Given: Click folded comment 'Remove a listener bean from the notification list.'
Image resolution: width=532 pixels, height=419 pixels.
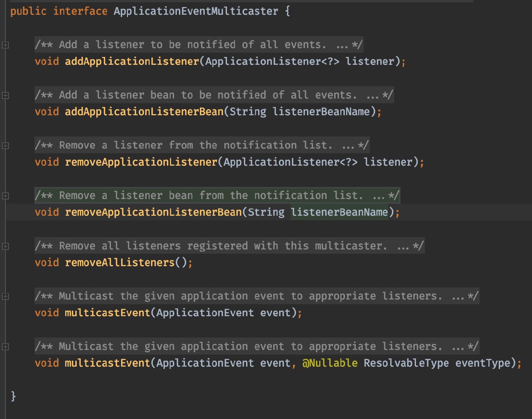Looking at the screenshot, I should pos(217,196).
